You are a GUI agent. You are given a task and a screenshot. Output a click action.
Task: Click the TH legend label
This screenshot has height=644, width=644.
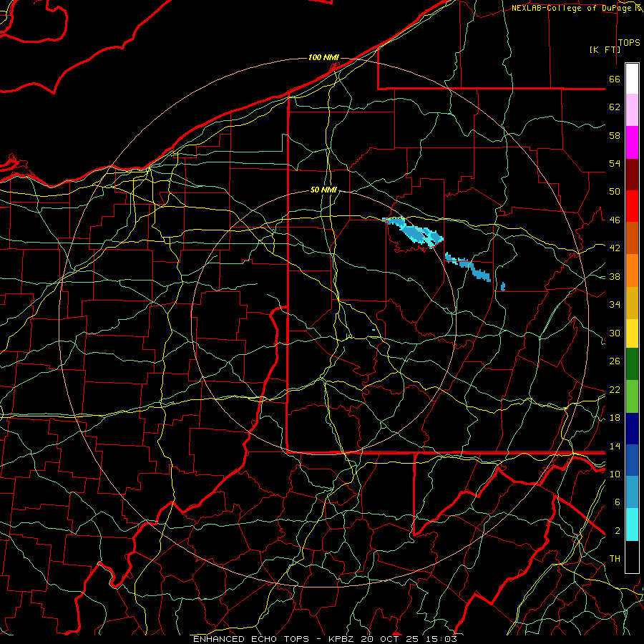pos(615,558)
